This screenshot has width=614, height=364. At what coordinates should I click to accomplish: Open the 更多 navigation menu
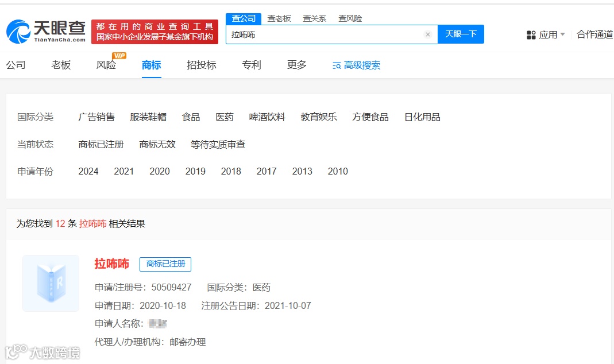pos(297,65)
